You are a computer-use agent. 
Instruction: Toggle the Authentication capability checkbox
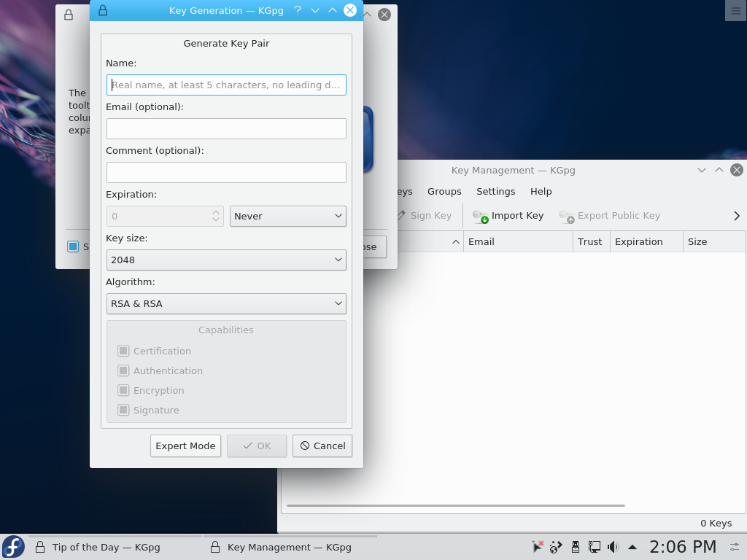tap(123, 370)
